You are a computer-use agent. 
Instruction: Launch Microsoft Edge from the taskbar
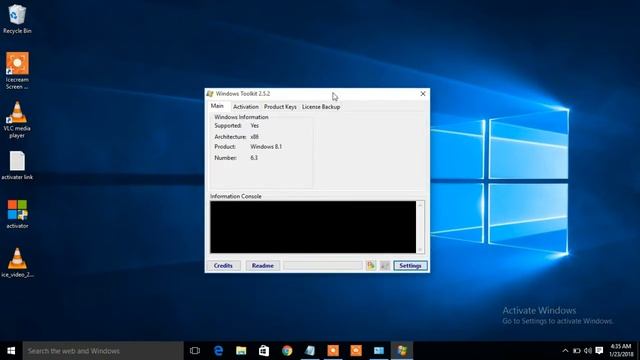[218, 351]
